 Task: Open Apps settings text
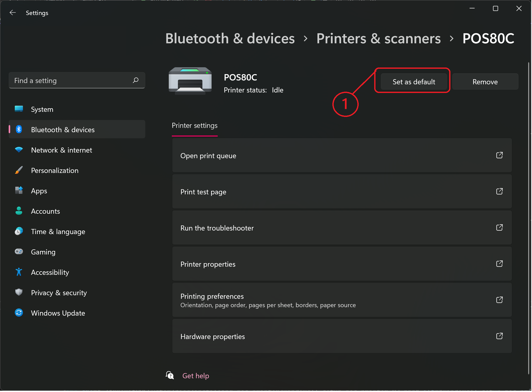coord(39,191)
